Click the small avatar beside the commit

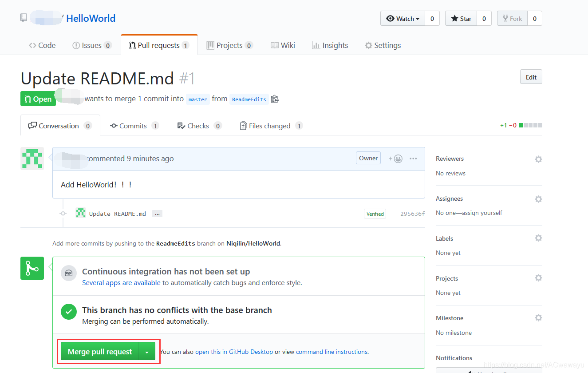80,213
